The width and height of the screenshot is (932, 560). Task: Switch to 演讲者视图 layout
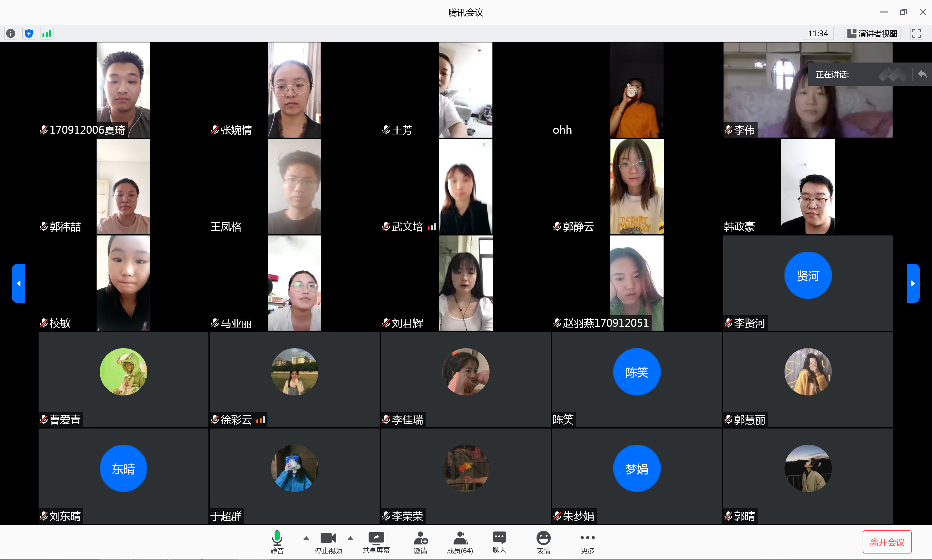tap(872, 34)
